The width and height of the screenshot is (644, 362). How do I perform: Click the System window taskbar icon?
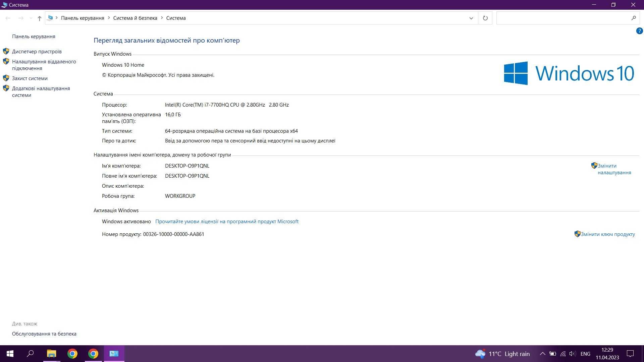114,354
